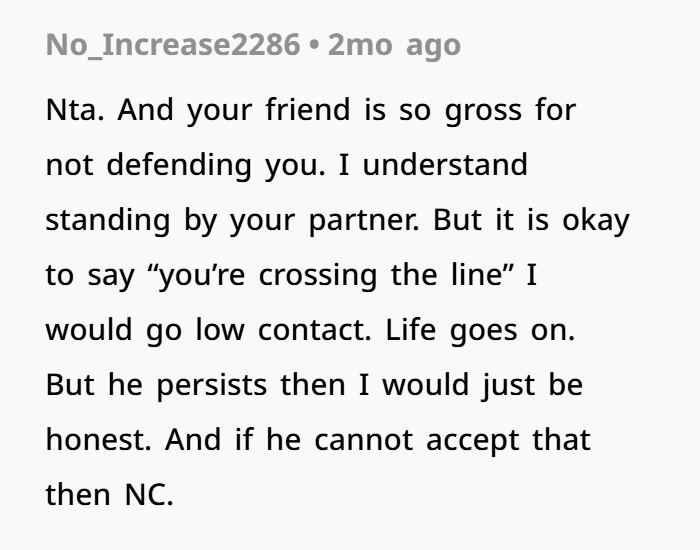Viewport: 700px width, 550px height.
Task: Click the word "okay" ending the third line
Action: coord(596,221)
